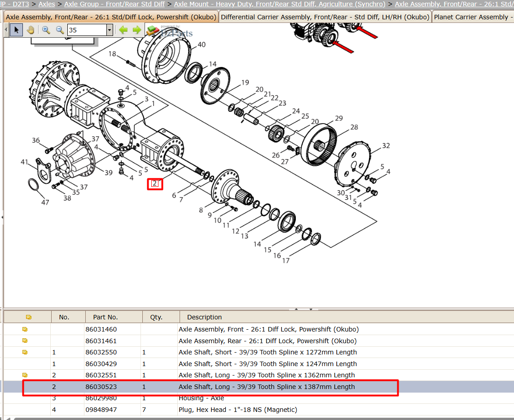Select the Axle Assembly, Front description row

click(x=268, y=329)
